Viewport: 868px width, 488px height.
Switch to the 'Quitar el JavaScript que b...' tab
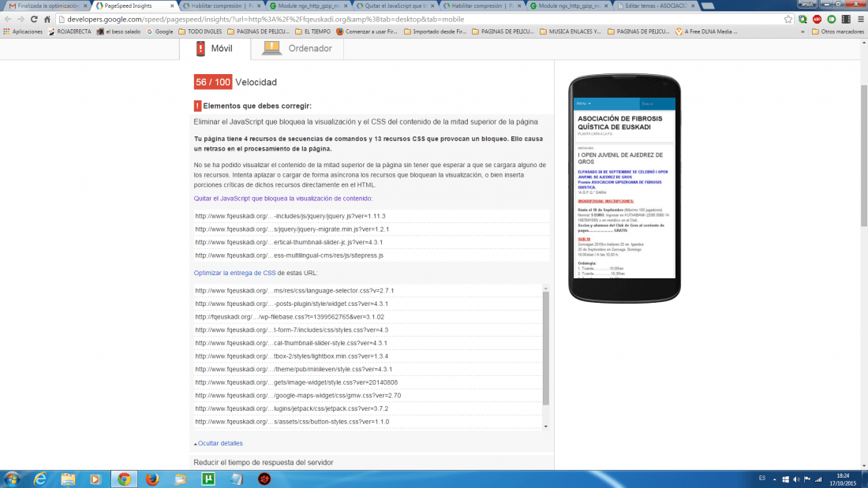395,6
